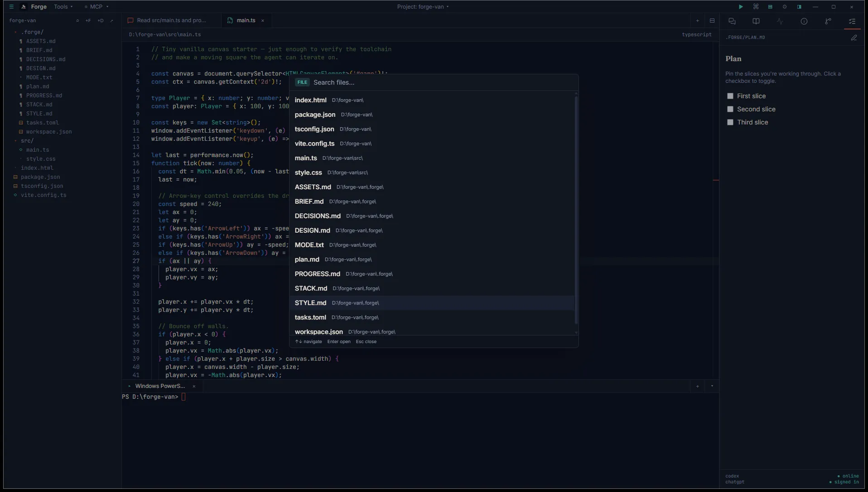Open the git branch panel icon
This screenshot has width=868, height=492.
[x=828, y=21]
